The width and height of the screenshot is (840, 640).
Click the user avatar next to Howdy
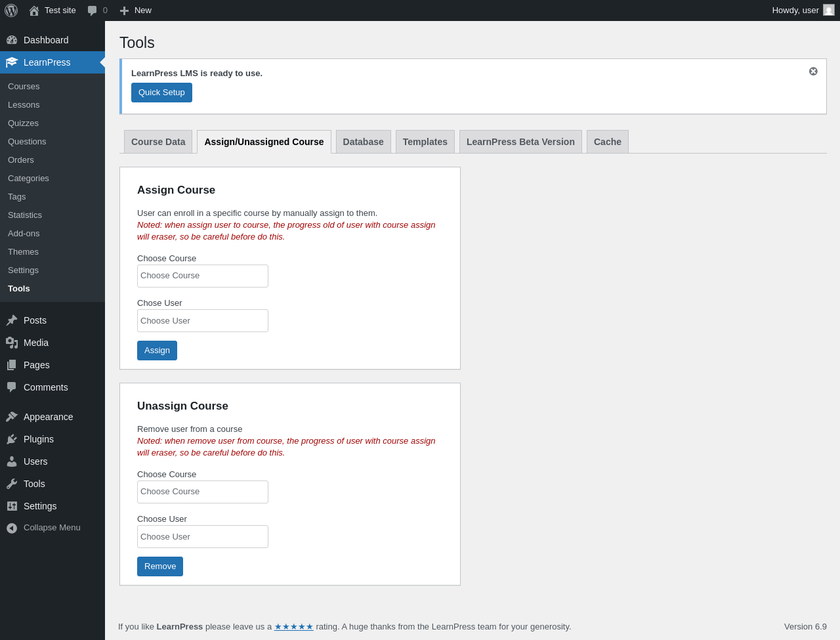pos(829,11)
